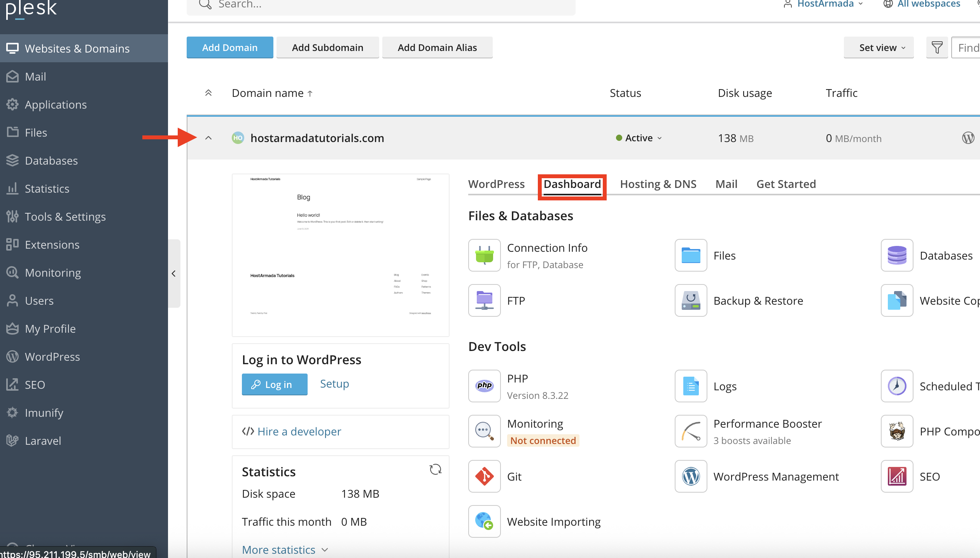The height and width of the screenshot is (558, 980).
Task: Click the domain list filter funnel icon
Action: [x=937, y=47]
